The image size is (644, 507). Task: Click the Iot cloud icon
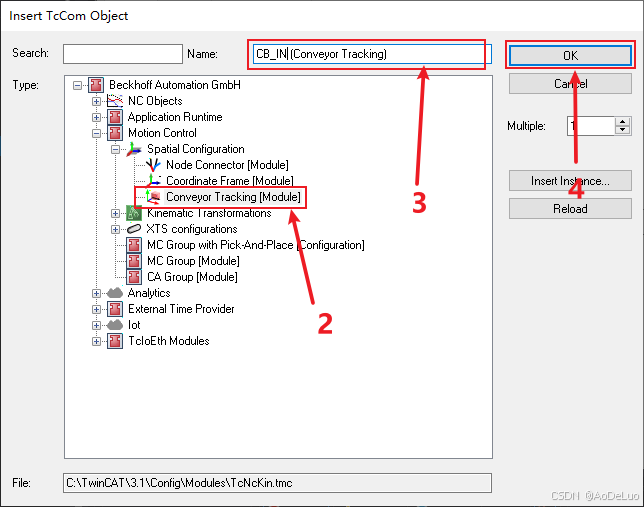tap(115, 325)
